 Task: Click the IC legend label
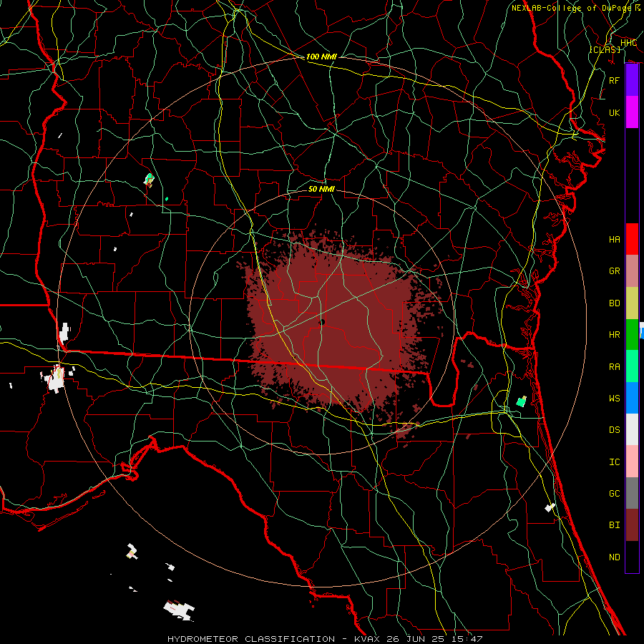(614, 462)
